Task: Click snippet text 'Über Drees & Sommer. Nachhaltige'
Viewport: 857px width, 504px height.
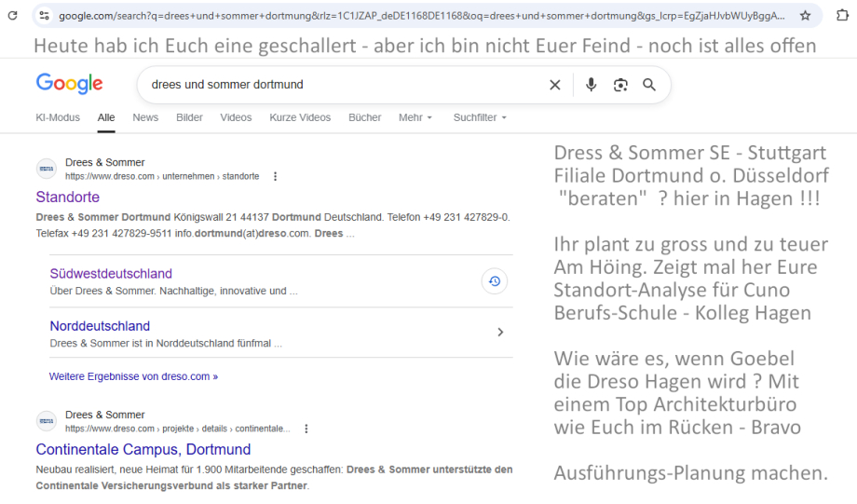Action: [x=174, y=291]
